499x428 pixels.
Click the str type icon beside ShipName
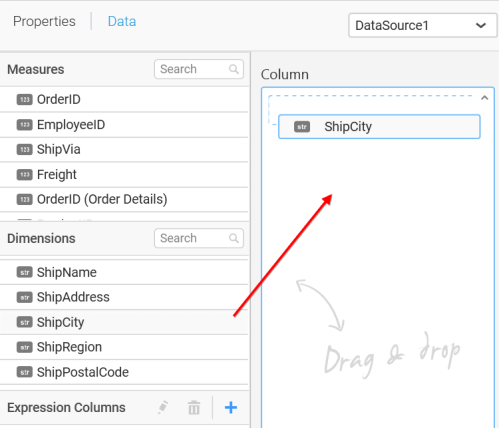(x=25, y=272)
